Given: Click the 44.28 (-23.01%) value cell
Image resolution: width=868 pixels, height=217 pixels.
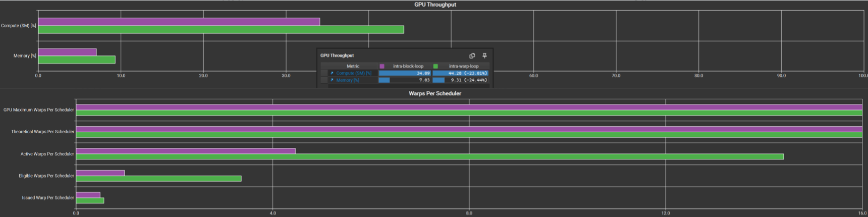Looking at the screenshot, I should pyautogui.click(x=460, y=73).
